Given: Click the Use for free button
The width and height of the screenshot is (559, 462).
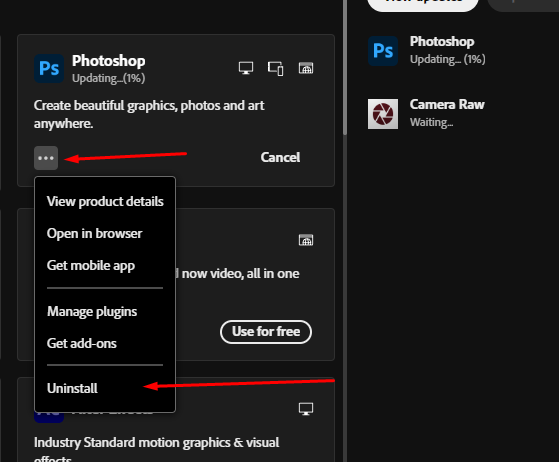Looking at the screenshot, I should tap(266, 332).
